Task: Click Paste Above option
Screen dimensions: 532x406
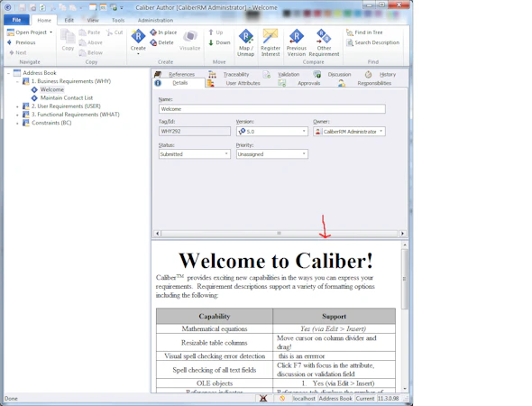Action: pyautogui.click(x=90, y=42)
